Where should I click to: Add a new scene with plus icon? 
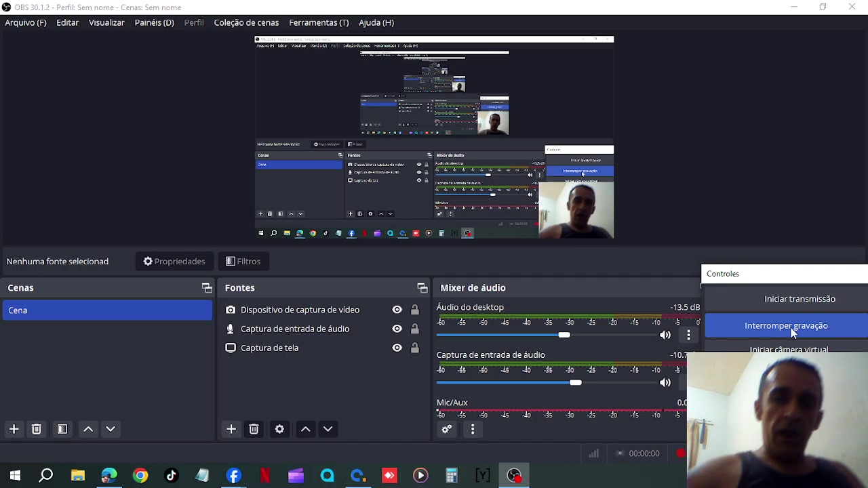(14, 429)
